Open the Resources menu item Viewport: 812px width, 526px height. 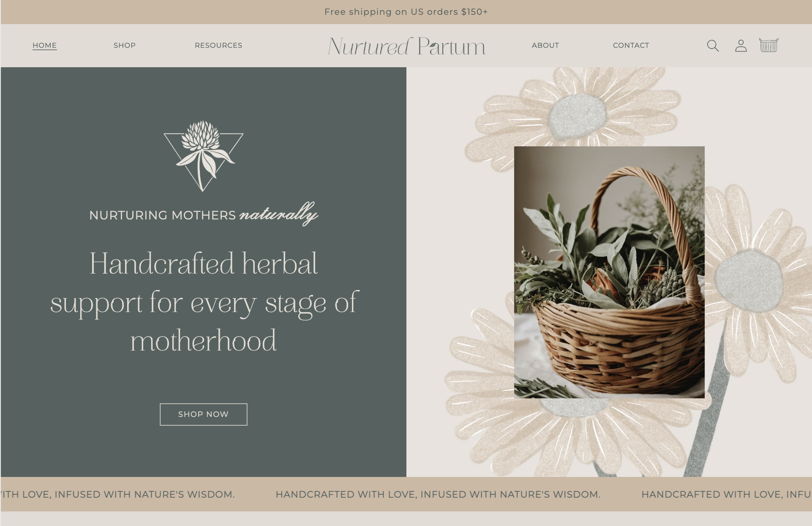pyautogui.click(x=218, y=45)
